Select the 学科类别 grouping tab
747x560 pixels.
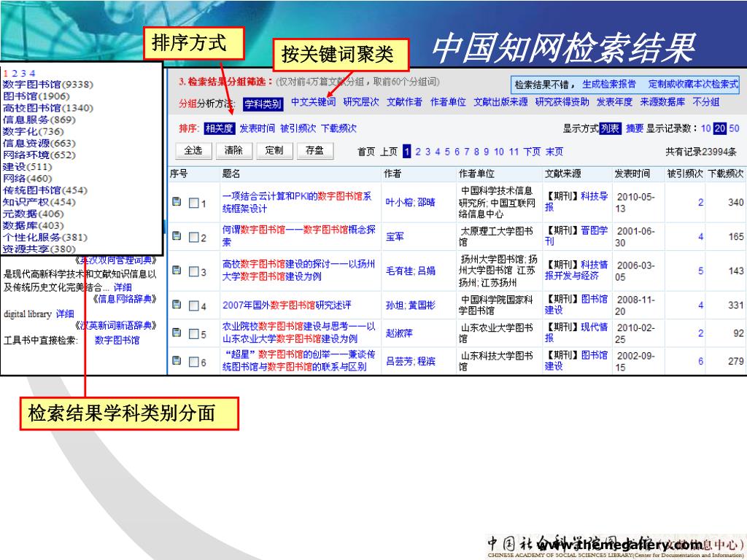coord(263,104)
